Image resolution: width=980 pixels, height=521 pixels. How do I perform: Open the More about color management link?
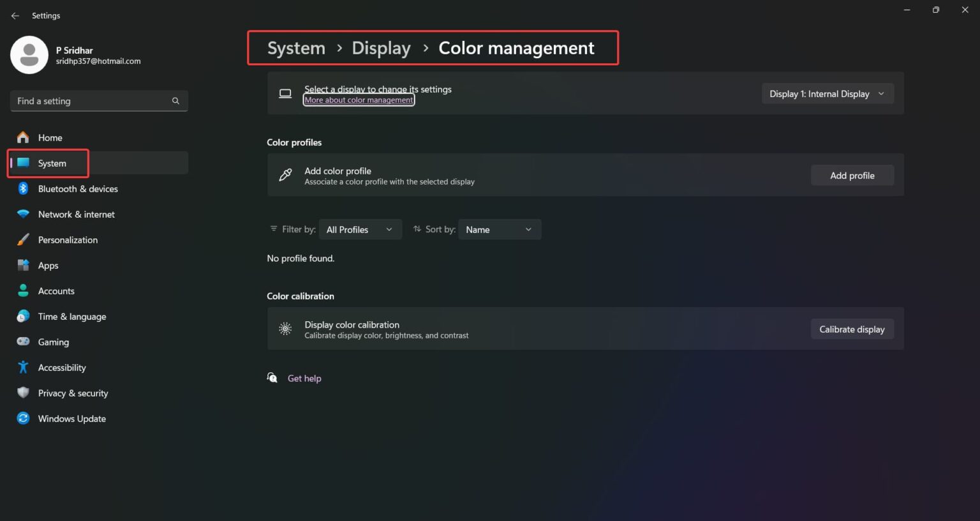[359, 100]
